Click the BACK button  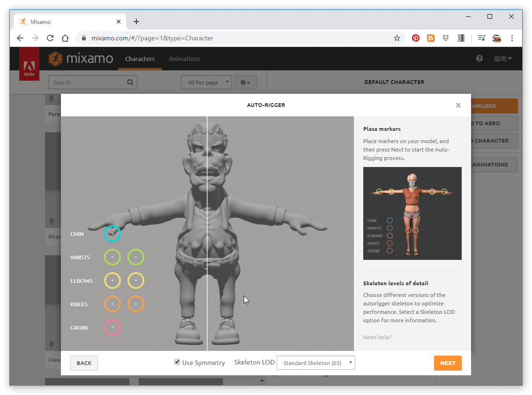point(84,363)
